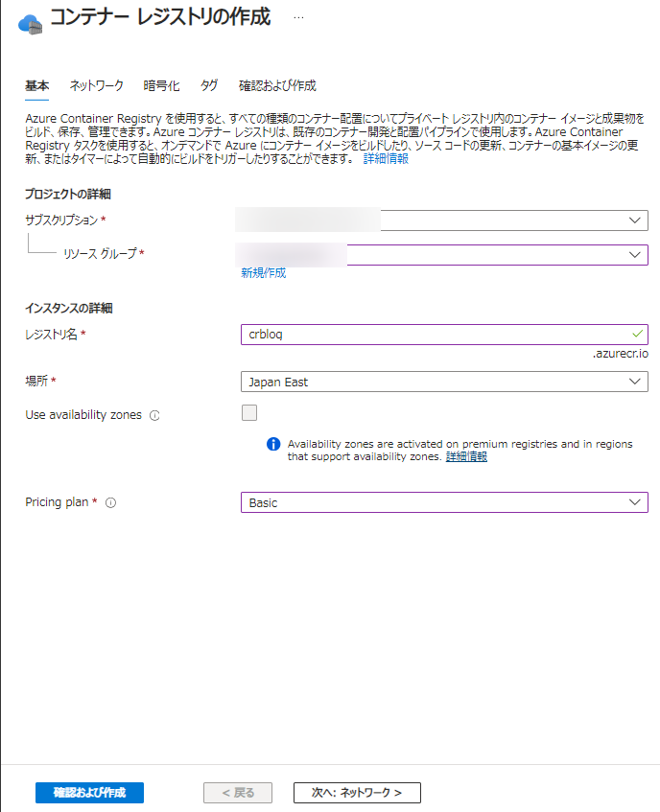Click the コンテナー レジストリの作成 page title
Screen dimensions: 660x812
click(x=160, y=17)
